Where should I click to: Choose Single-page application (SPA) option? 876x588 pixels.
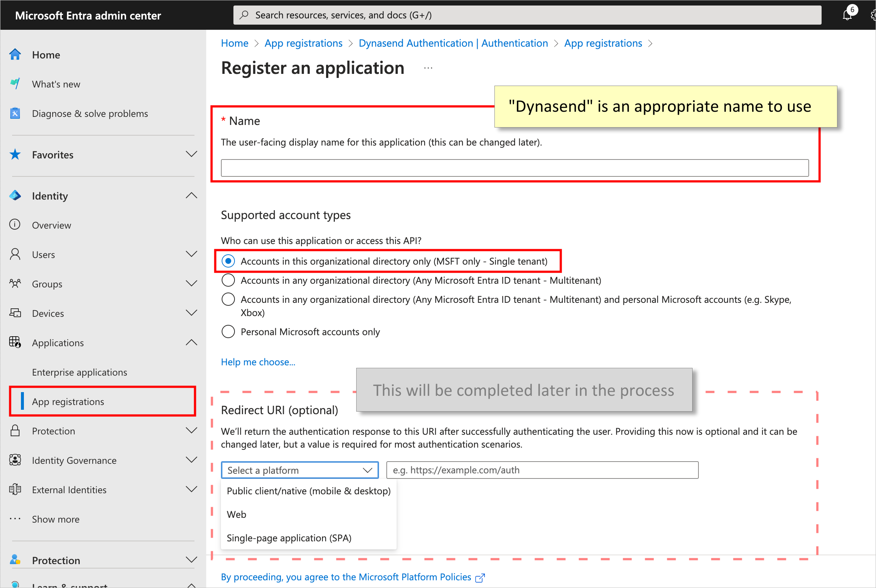[289, 538]
